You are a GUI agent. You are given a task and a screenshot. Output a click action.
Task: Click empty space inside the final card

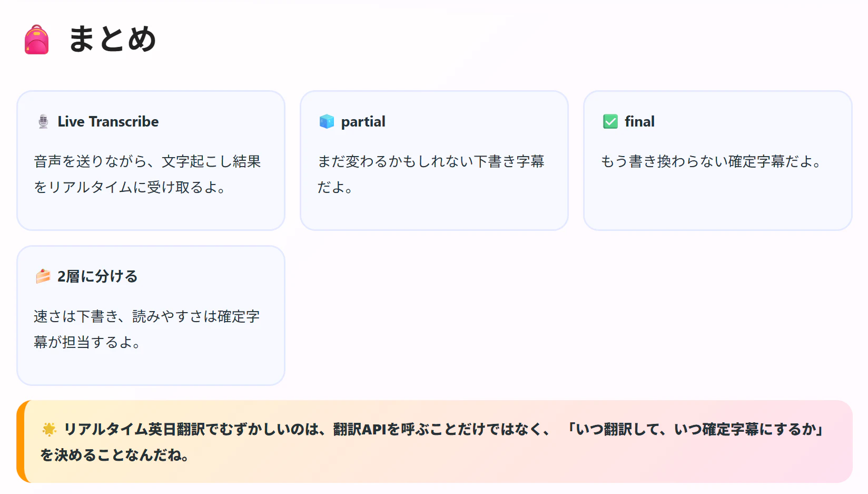(x=717, y=203)
